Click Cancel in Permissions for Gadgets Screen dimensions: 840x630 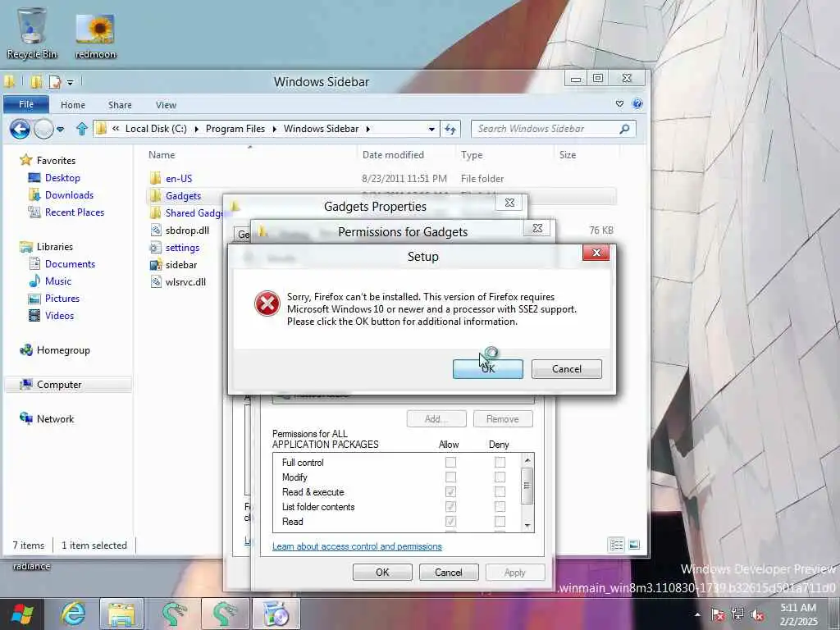[x=449, y=572]
